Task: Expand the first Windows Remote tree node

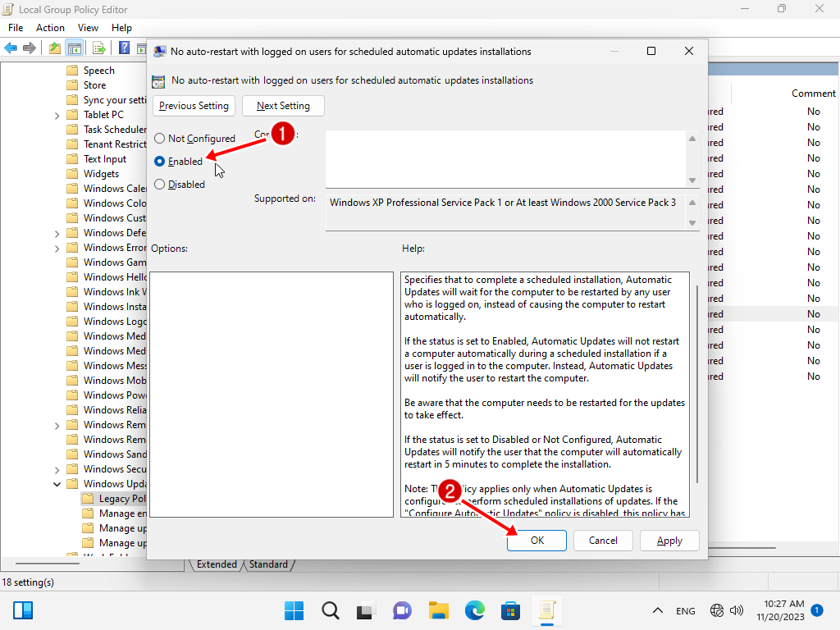Action: (57, 426)
